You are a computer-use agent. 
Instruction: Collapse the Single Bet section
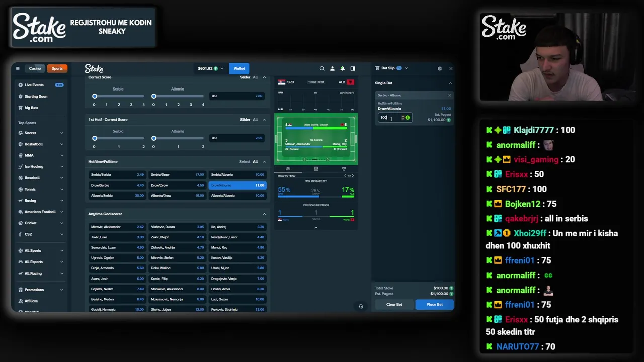click(x=450, y=83)
